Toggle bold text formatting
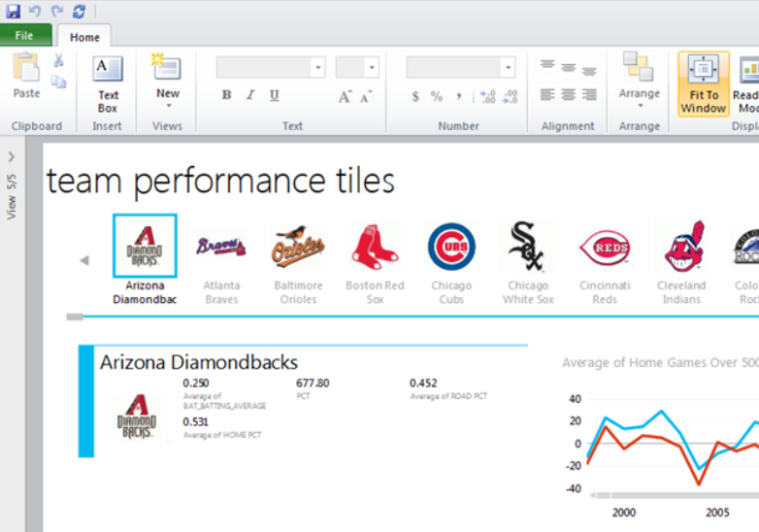 [x=226, y=95]
